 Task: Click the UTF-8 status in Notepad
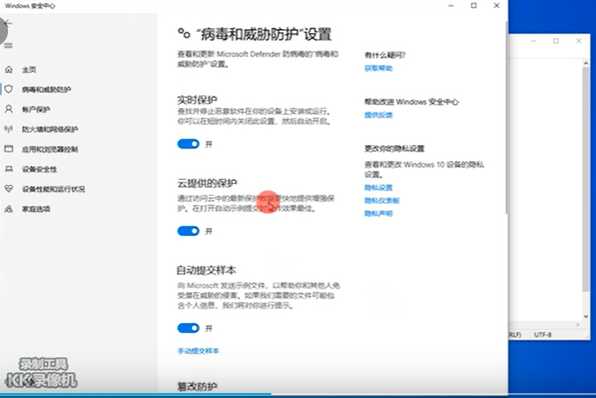pos(542,335)
